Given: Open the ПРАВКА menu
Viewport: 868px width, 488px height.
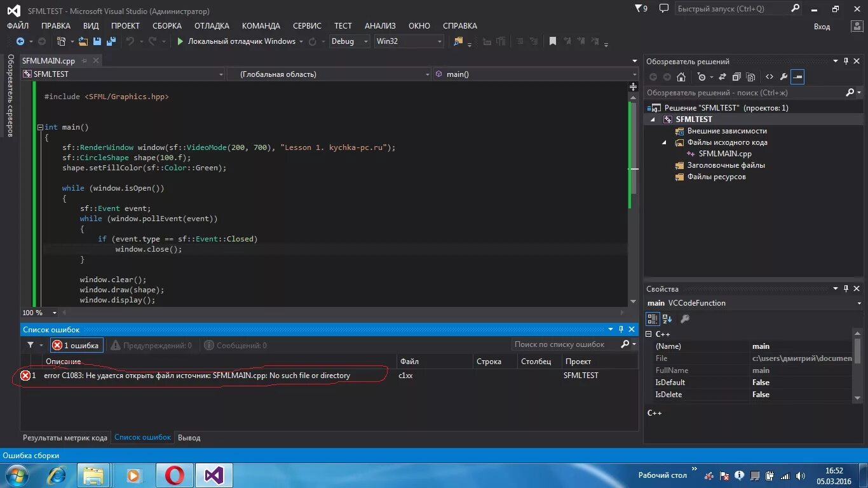Looking at the screenshot, I should click(x=55, y=26).
